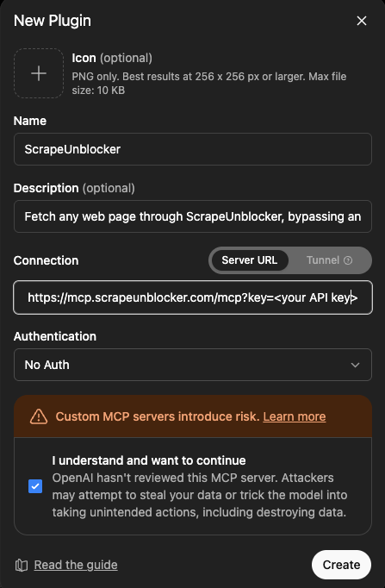Click the "Description (optional)" label
385x588 pixels.
click(74, 188)
